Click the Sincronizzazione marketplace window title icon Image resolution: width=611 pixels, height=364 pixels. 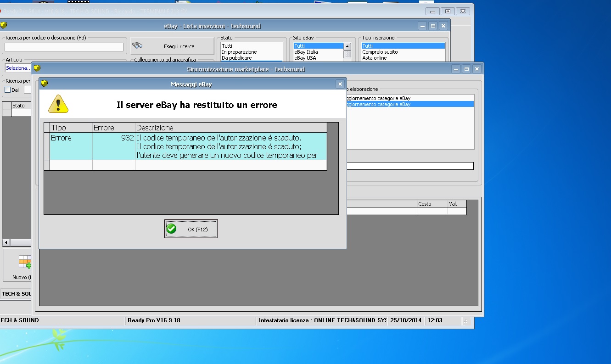point(37,69)
